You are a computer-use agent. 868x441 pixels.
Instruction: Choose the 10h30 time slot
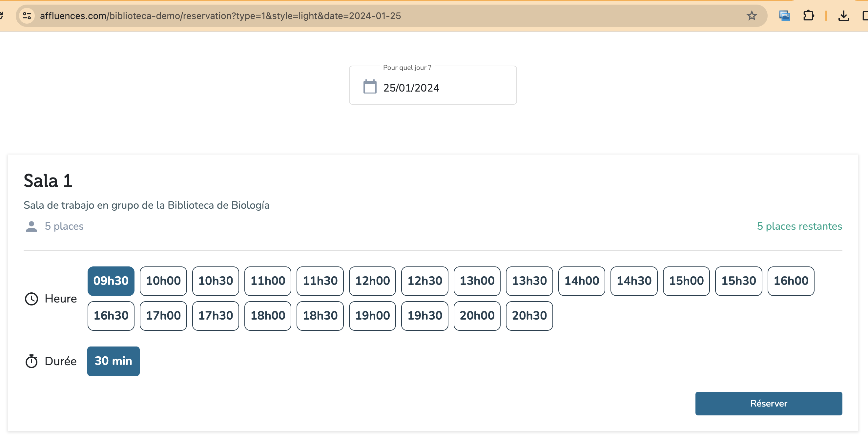point(216,281)
